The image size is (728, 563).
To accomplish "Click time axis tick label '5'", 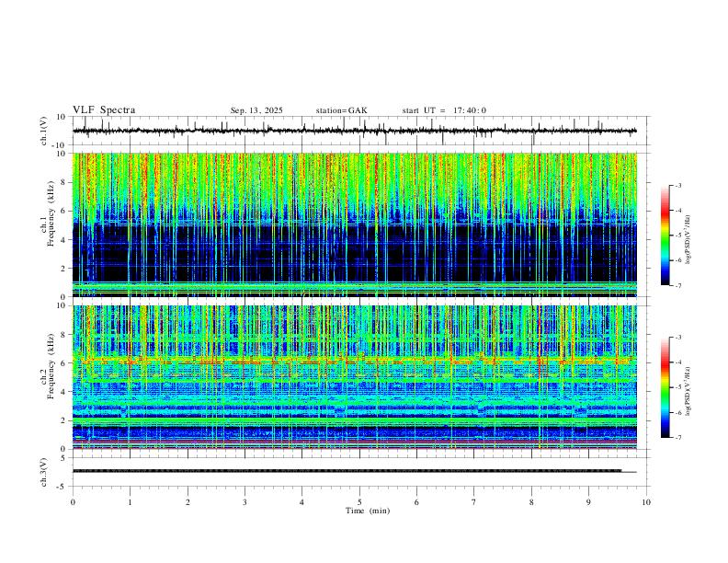I will coord(359,502).
